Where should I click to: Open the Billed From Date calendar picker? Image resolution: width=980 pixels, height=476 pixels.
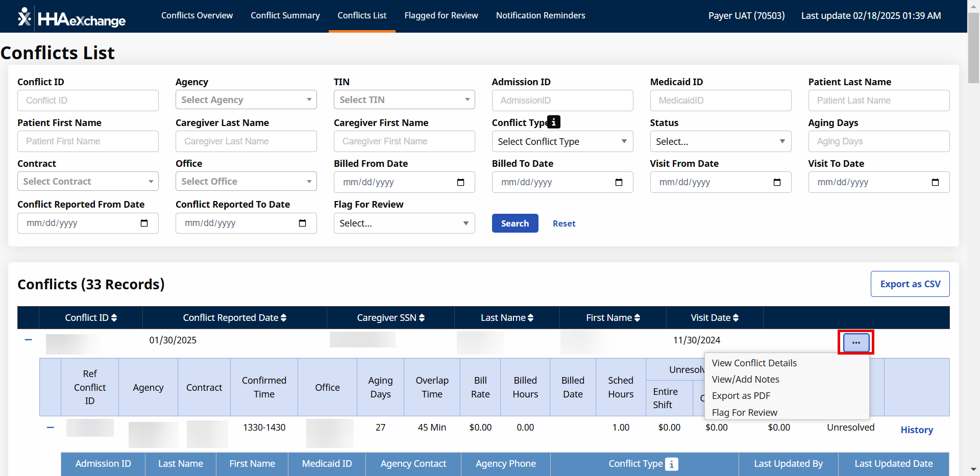coord(460,182)
